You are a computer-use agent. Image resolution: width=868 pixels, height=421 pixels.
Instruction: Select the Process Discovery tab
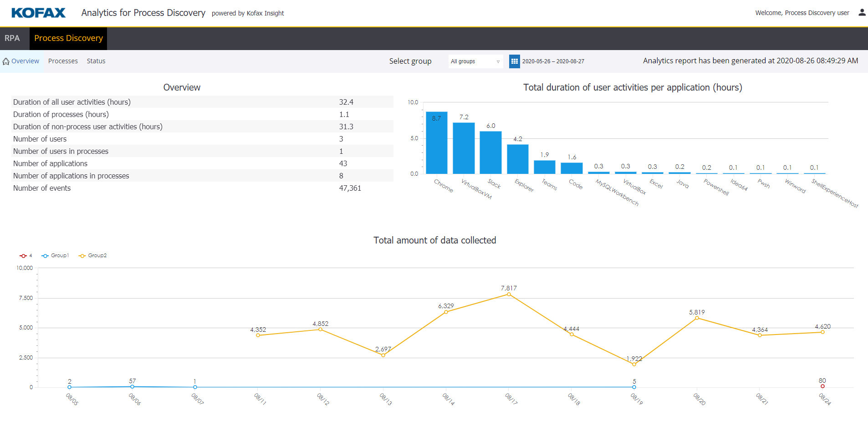click(68, 38)
